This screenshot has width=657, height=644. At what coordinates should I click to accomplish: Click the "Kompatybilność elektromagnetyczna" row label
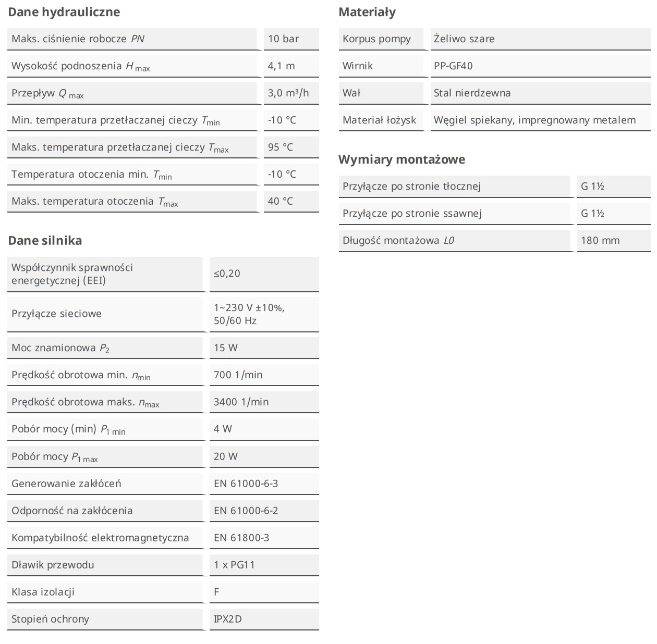pyautogui.click(x=100, y=537)
